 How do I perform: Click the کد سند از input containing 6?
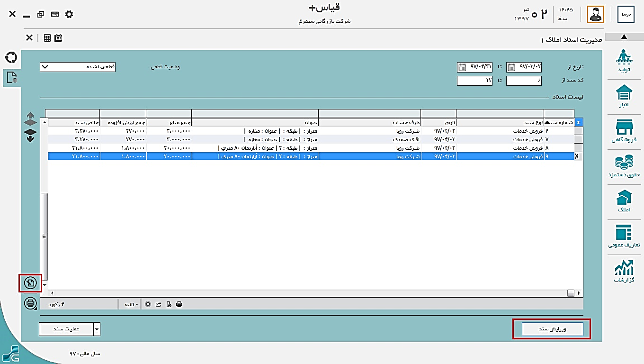pos(524,81)
